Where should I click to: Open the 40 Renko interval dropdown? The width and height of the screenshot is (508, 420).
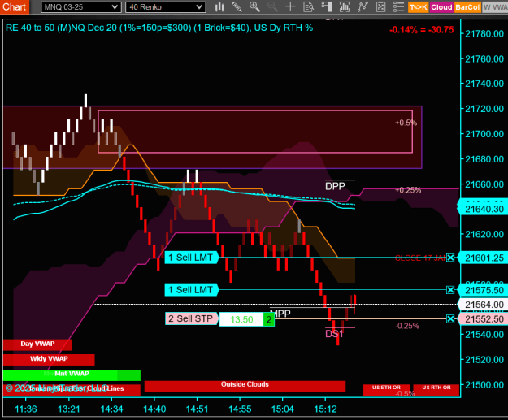click(x=166, y=7)
